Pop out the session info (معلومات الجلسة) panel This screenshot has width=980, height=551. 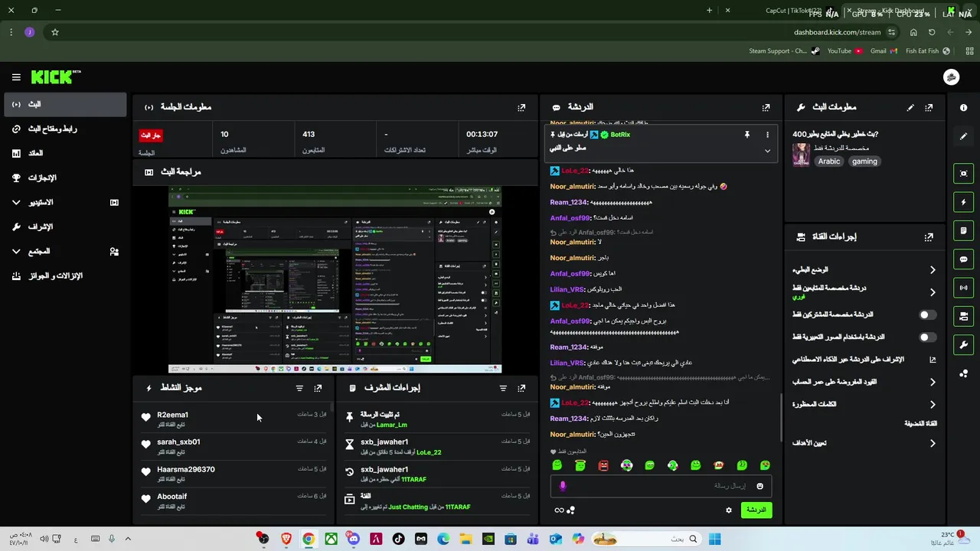(x=521, y=108)
